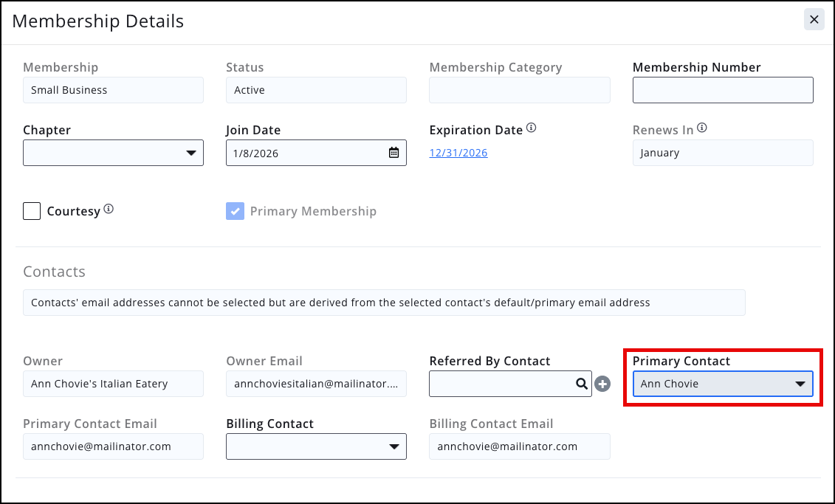Click the Billing Contact Email field

[519, 446]
